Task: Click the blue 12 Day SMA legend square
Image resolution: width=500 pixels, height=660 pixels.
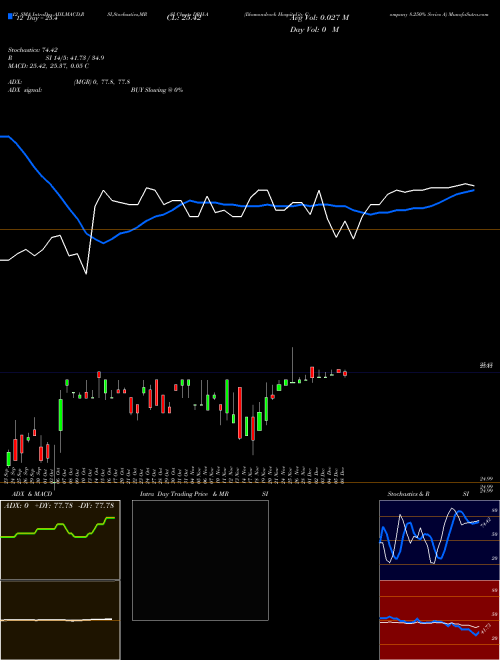Action: [10, 16]
